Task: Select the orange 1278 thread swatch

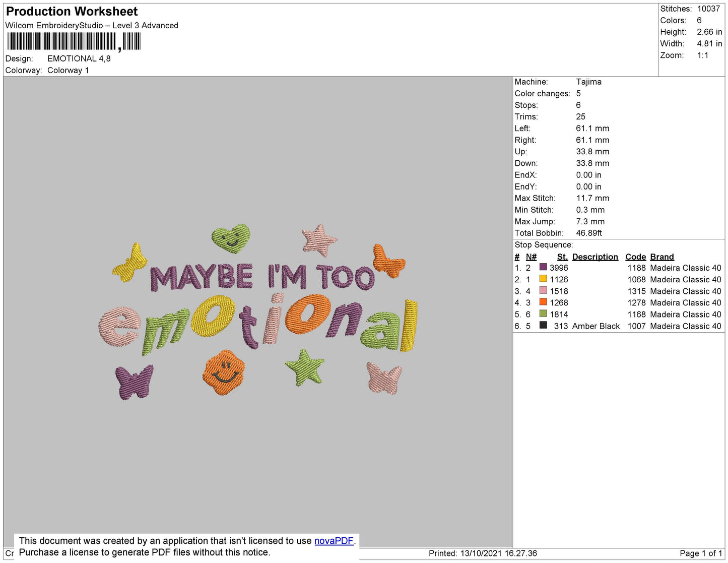Action: pos(543,302)
